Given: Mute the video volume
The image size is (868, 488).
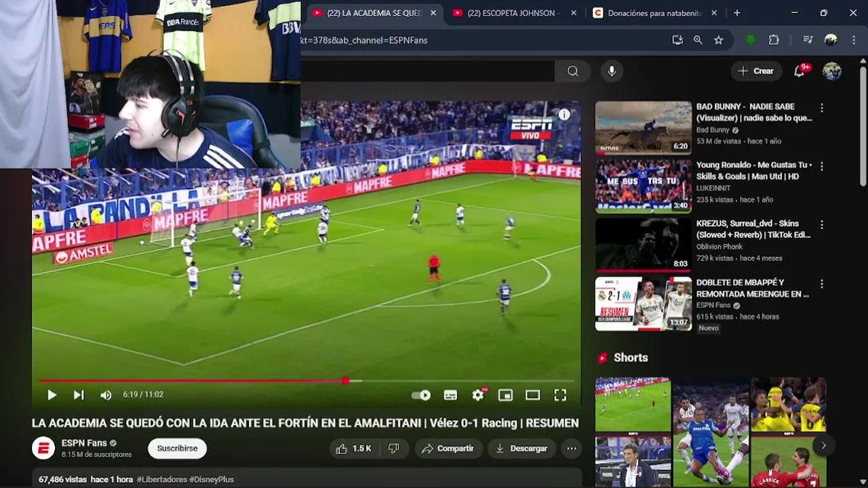Looking at the screenshot, I should [x=106, y=394].
